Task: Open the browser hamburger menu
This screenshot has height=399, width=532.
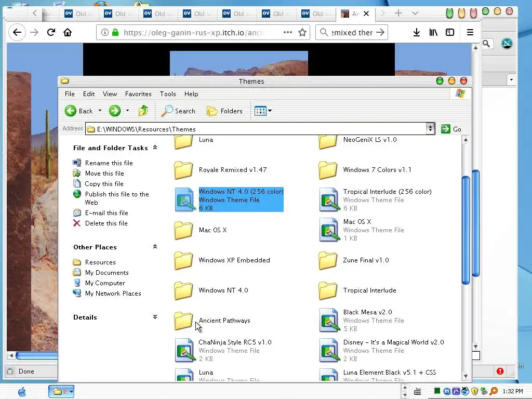Action: click(470, 33)
